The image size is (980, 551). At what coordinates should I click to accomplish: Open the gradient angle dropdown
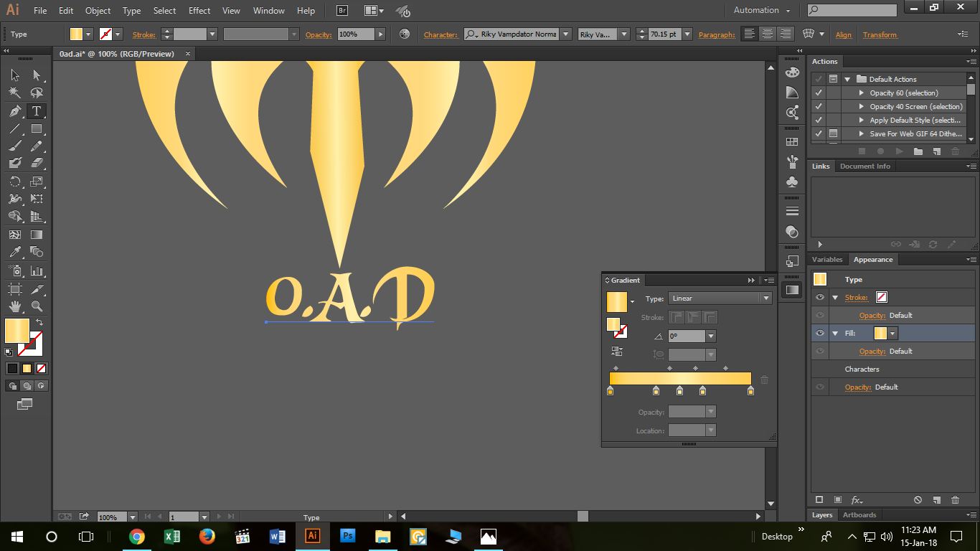coord(711,336)
